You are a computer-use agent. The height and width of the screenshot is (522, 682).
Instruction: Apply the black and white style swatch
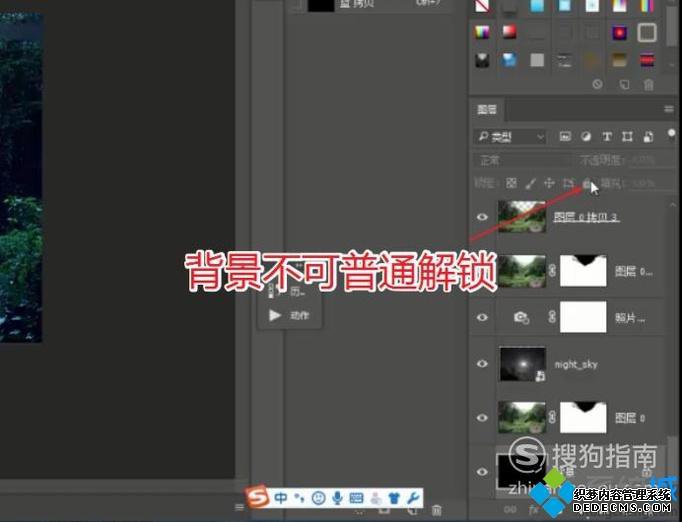(482, 60)
